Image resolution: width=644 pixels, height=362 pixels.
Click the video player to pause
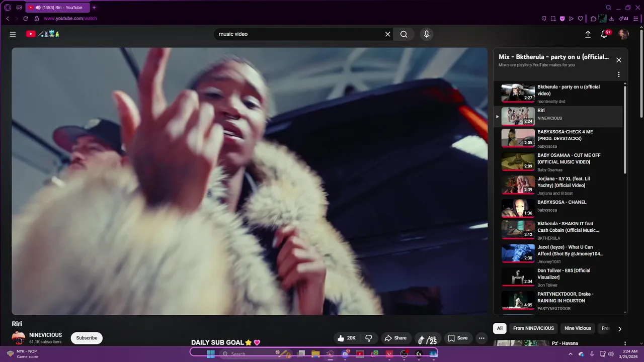(250, 181)
